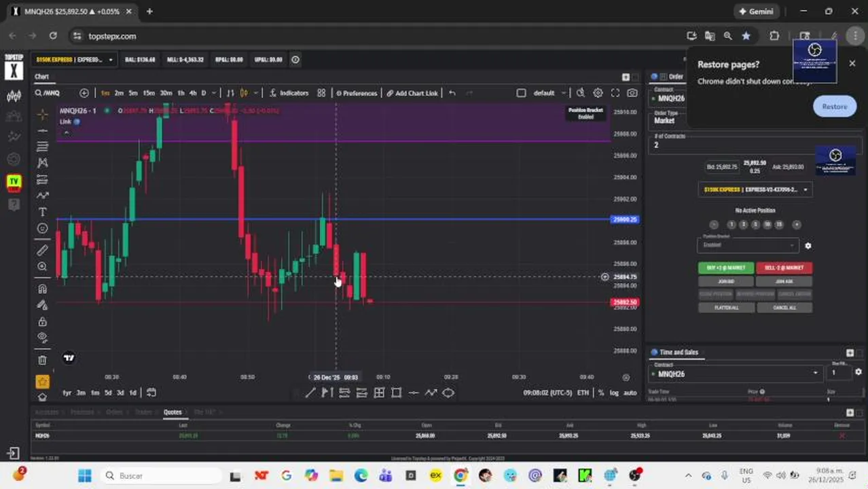Toggle percent scale on price axis
The width and height of the screenshot is (868, 489).
tap(601, 393)
